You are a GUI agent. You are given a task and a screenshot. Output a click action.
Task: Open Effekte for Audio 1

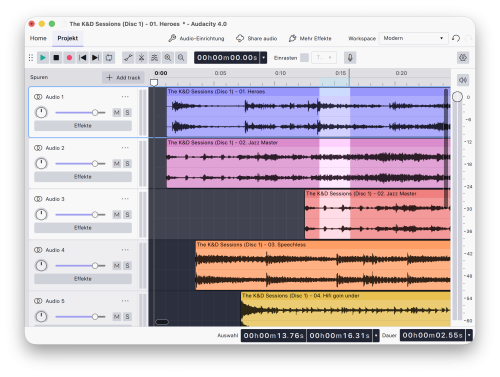pyautogui.click(x=83, y=126)
